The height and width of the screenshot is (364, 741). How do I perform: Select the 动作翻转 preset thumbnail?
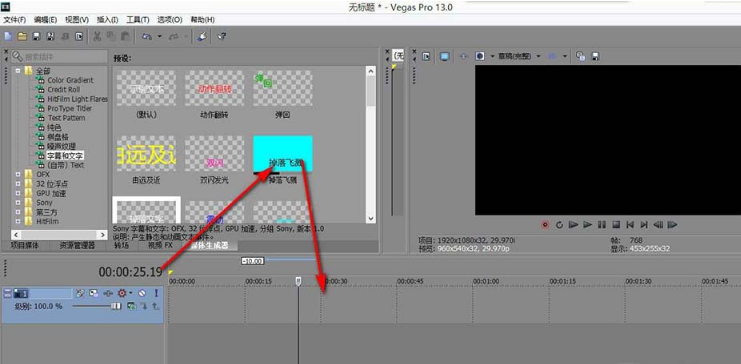point(214,88)
